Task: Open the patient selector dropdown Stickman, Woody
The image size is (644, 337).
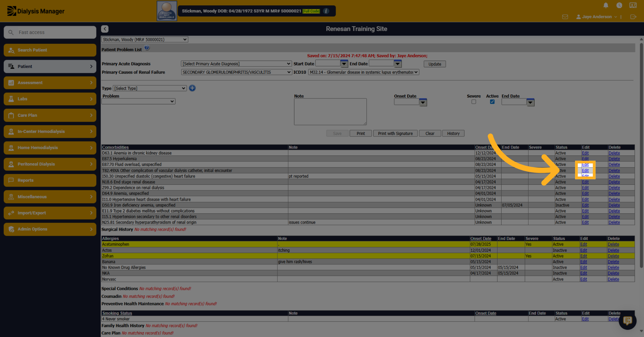Action: pos(145,39)
